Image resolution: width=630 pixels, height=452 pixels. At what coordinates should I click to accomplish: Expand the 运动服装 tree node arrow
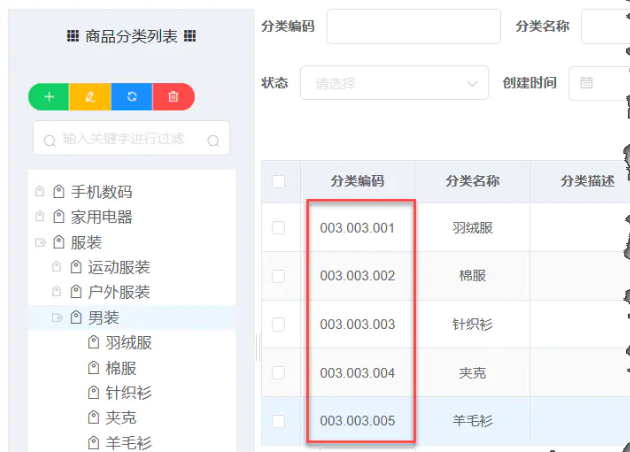(x=57, y=267)
